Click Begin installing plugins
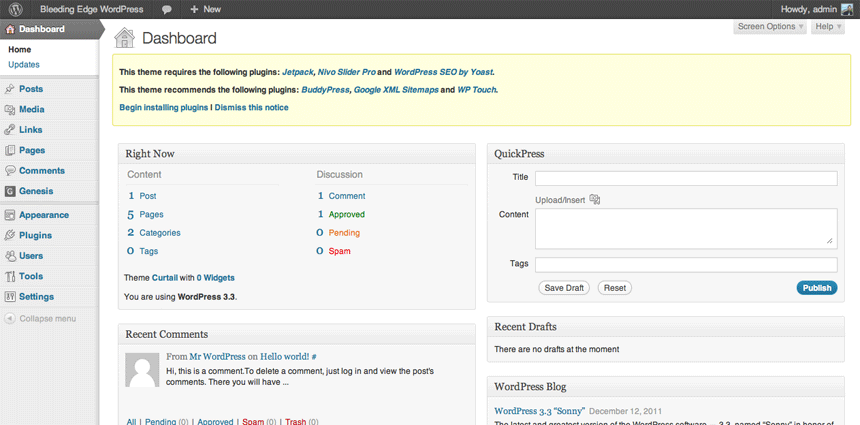This screenshot has height=425, width=860. coord(163,107)
